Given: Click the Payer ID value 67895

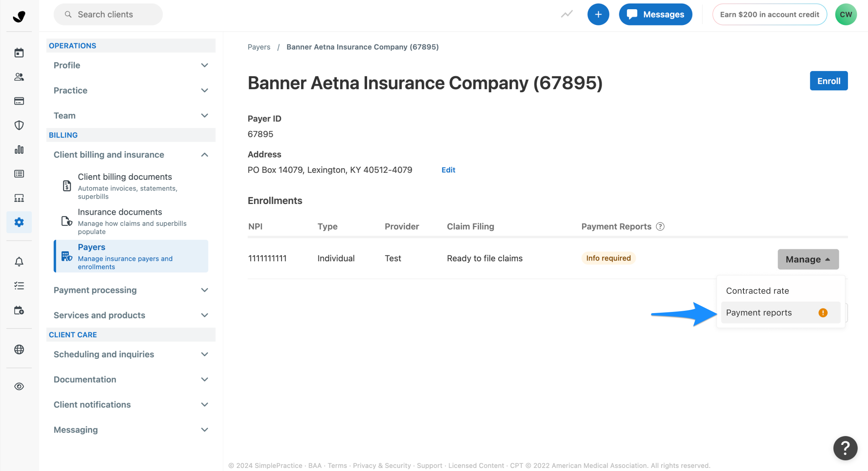Looking at the screenshot, I should tap(260, 134).
